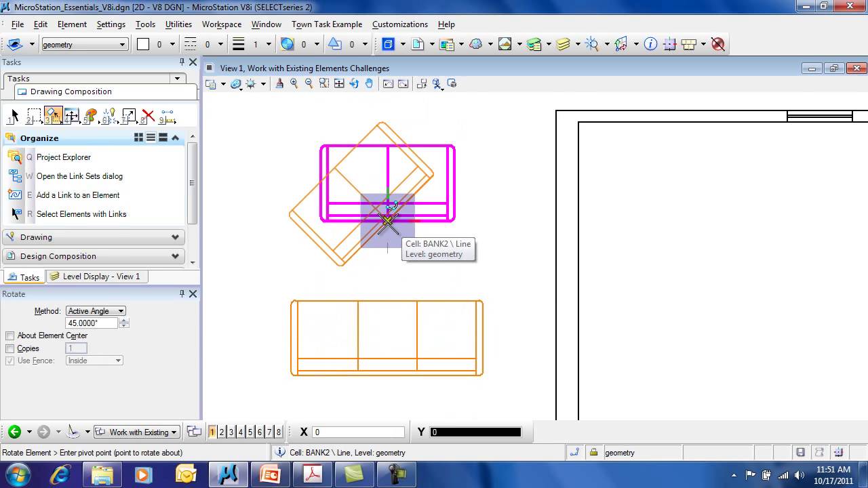
Task: Toggle the Use Fence checkbox
Action: click(9, 361)
